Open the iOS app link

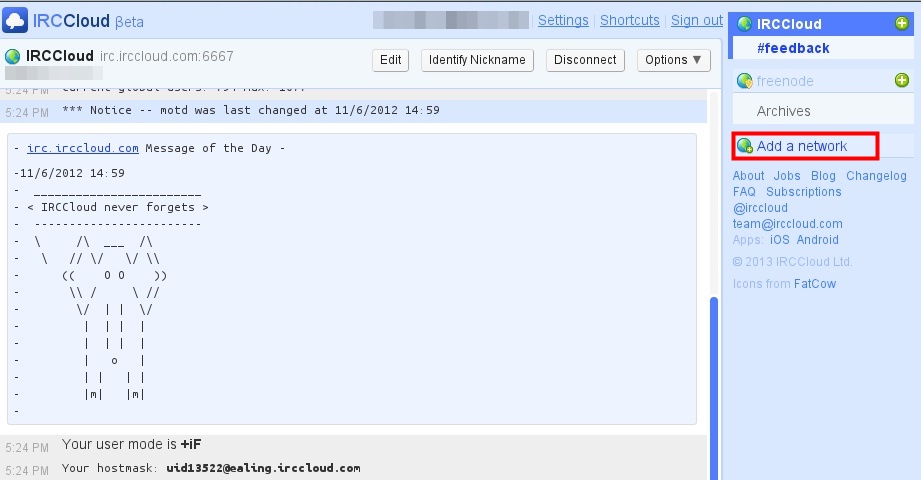point(779,240)
